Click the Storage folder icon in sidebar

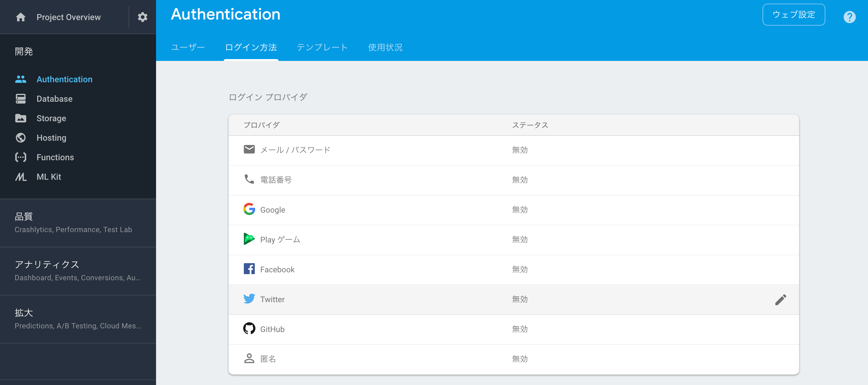[20, 118]
